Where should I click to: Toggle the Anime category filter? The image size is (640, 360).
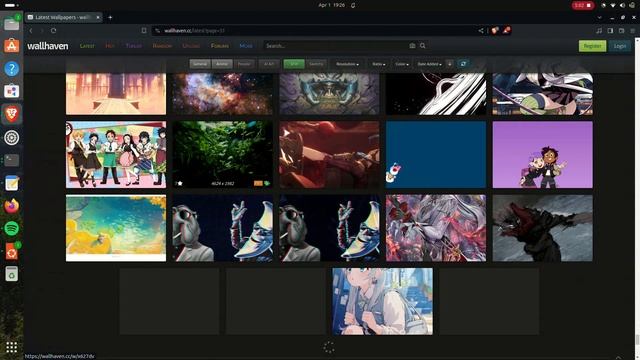click(222, 64)
